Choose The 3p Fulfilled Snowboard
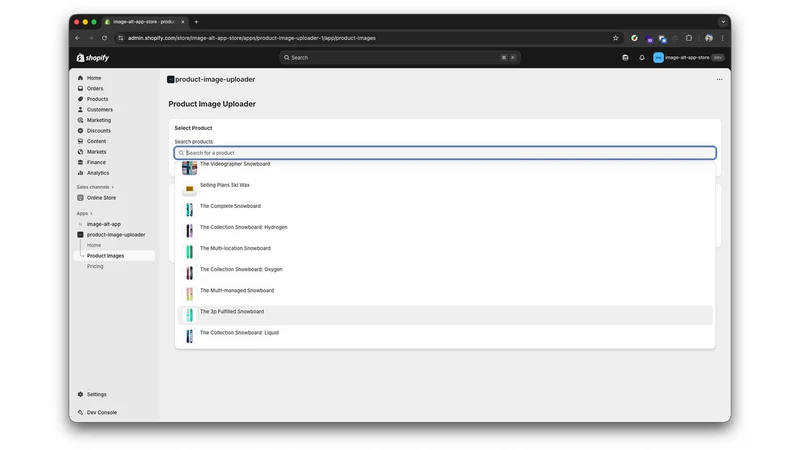800x450 pixels. click(x=445, y=315)
